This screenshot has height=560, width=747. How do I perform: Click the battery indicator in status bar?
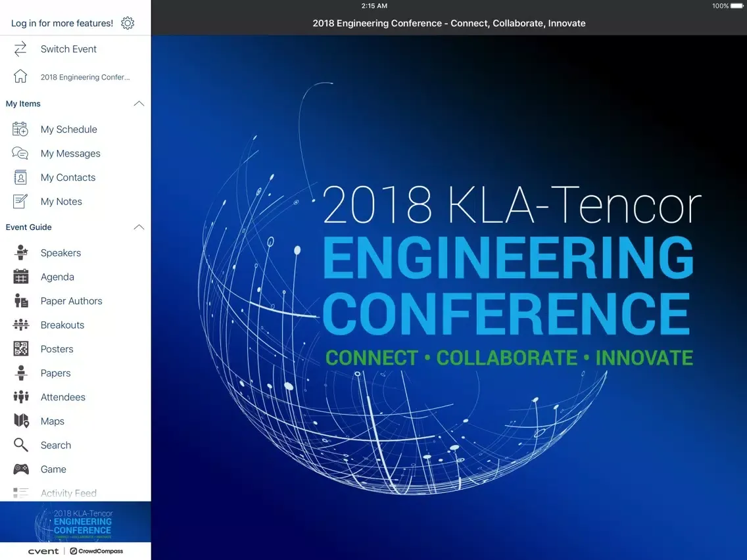click(736, 6)
